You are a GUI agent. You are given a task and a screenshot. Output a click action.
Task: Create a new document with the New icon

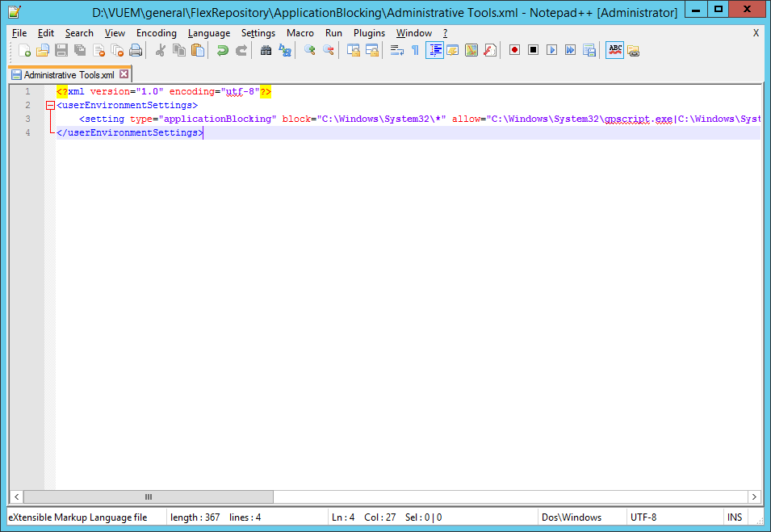tap(24, 50)
